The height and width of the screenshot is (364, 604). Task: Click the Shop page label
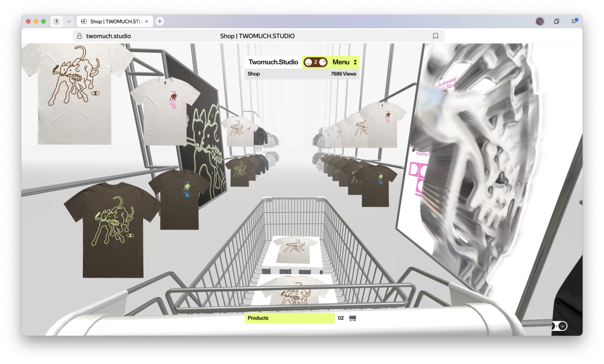(254, 74)
